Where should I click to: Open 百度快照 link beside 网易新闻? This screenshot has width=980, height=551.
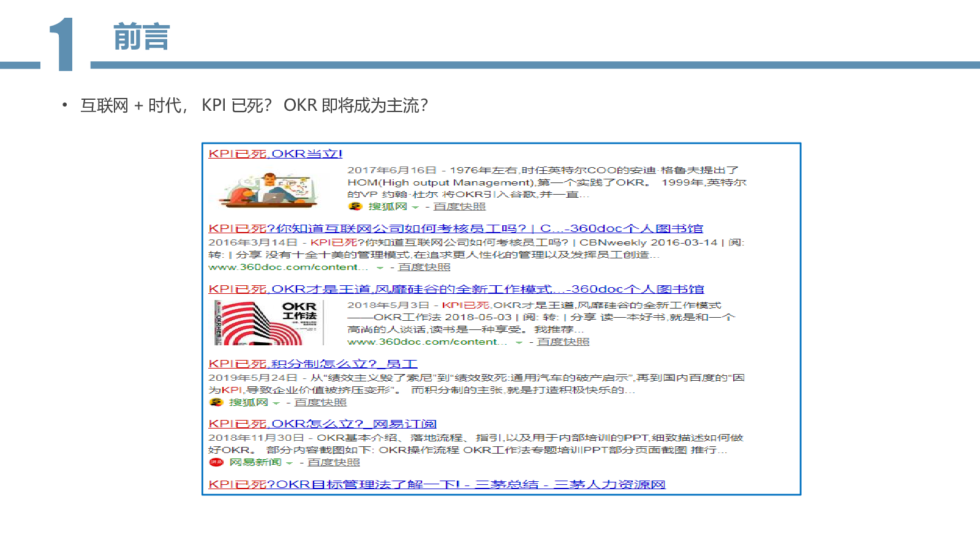click(333, 462)
